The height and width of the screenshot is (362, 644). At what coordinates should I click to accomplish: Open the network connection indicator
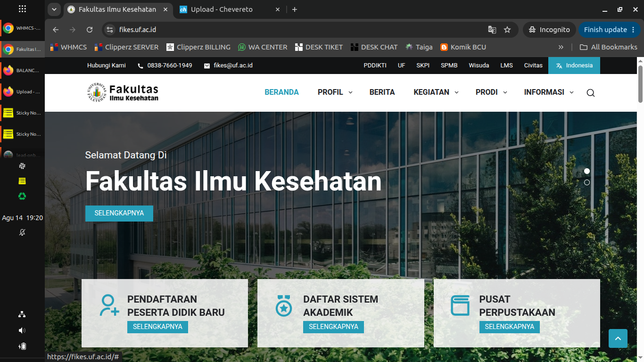22,314
